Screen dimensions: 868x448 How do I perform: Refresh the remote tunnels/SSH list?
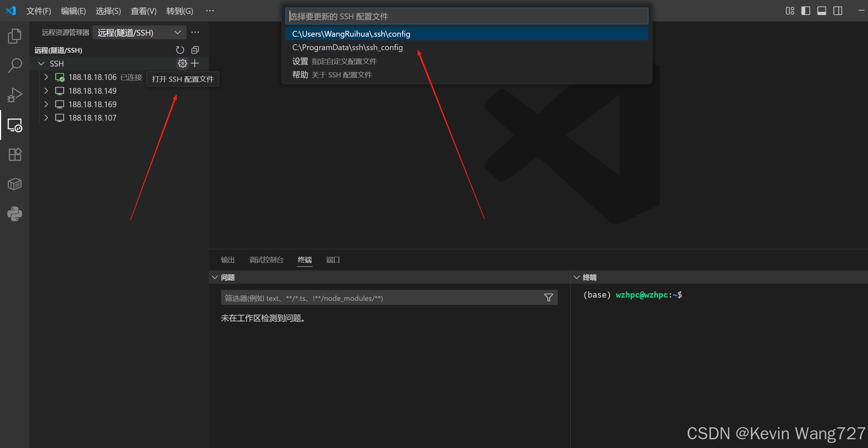click(x=180, y=50)
